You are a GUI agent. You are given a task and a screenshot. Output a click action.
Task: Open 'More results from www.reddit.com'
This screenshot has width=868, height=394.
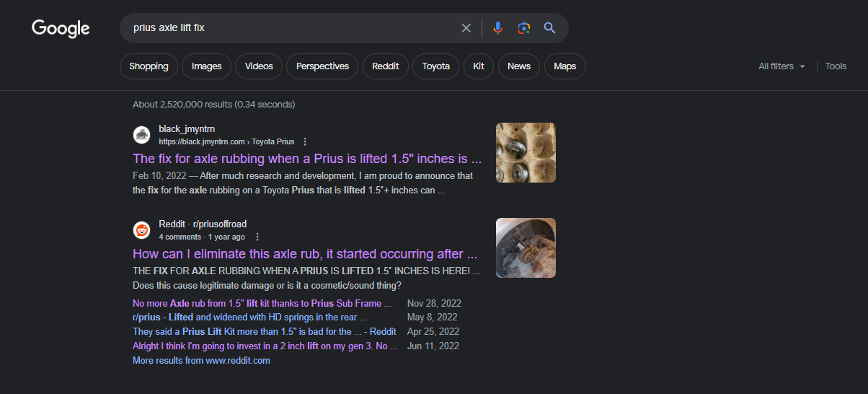pyautogui.click(x=201, y=360)
